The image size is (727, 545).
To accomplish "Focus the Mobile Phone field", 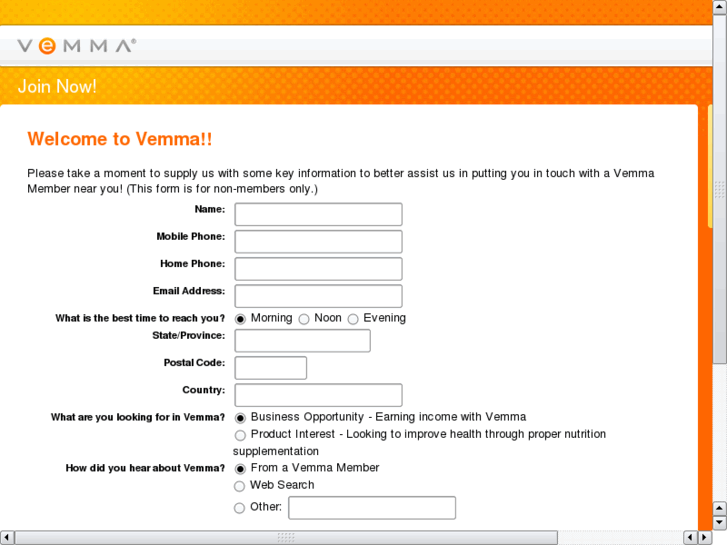I will pyautogui.click(x=319, y=242).
